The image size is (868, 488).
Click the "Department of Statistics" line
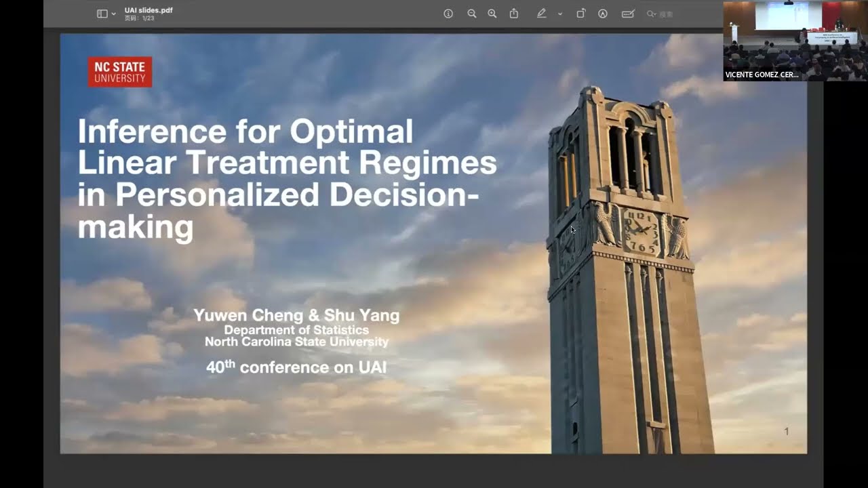[x=296, y=330]
